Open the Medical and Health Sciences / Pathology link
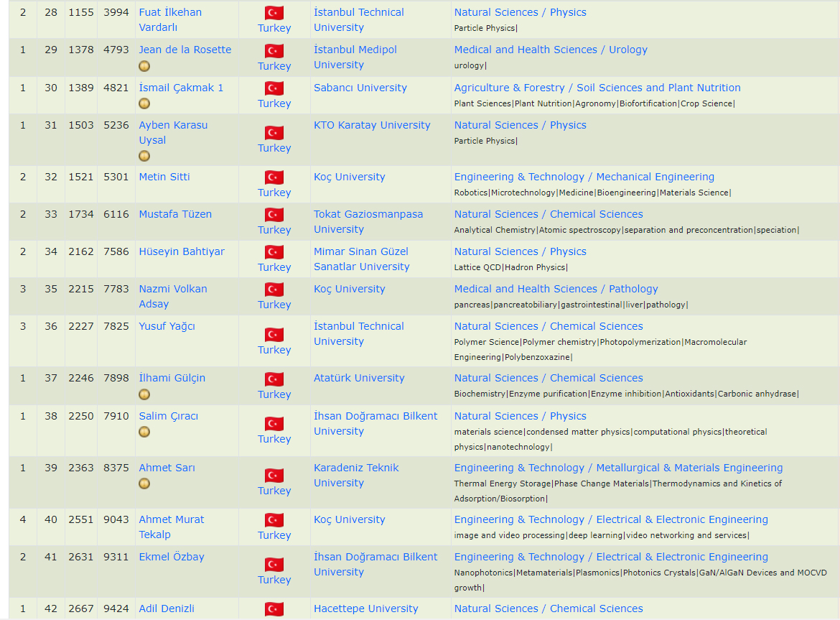Image resolution: width=840 pixels, height=620 pixels. [x=556, y=290]
